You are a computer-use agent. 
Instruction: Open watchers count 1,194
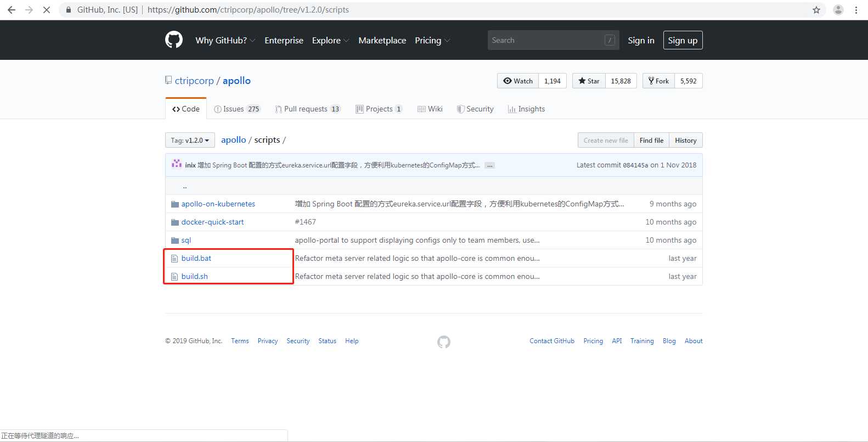coord(553,81)
